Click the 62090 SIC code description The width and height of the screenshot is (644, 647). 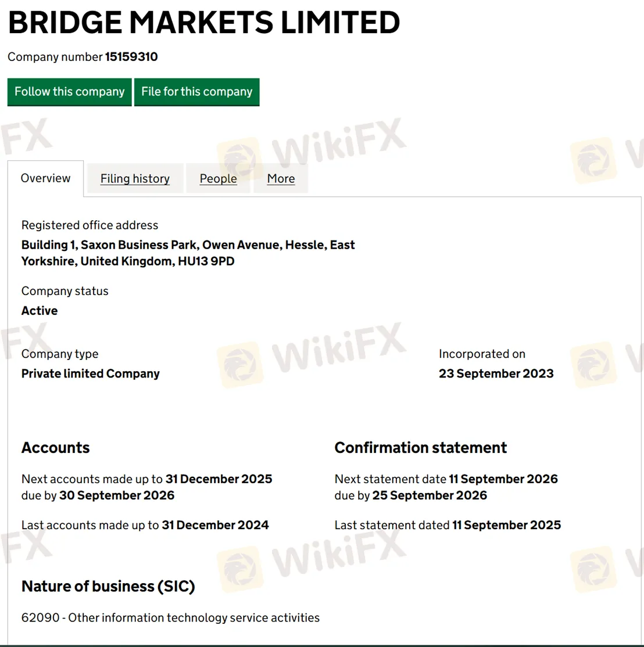pos(170,617)
